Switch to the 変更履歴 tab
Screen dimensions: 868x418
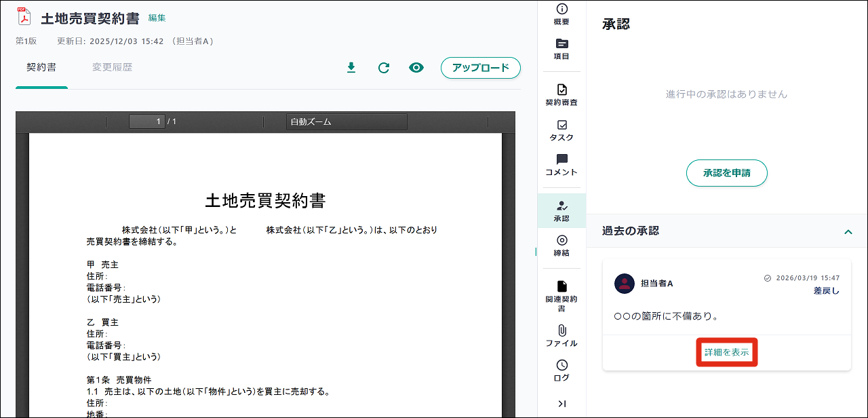[x=113, y=68]
